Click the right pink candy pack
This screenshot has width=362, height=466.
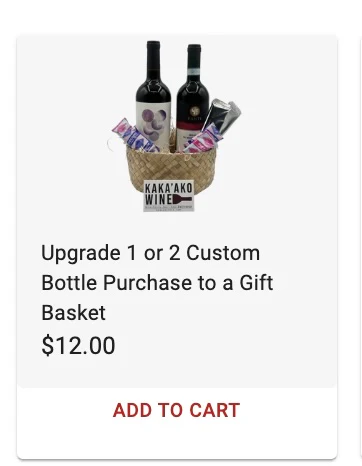203,139
